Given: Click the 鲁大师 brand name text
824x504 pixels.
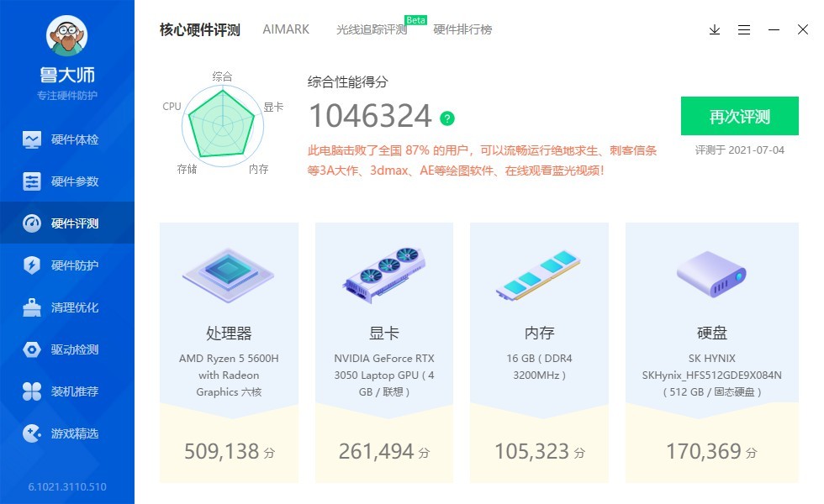Looking at the screenshot, I should click(x=67, y=75).
